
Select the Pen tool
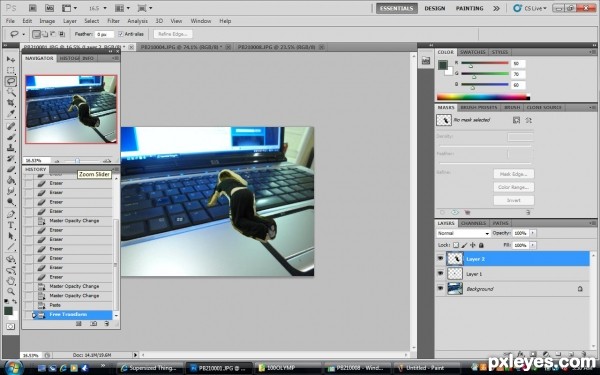coord(11,214)
